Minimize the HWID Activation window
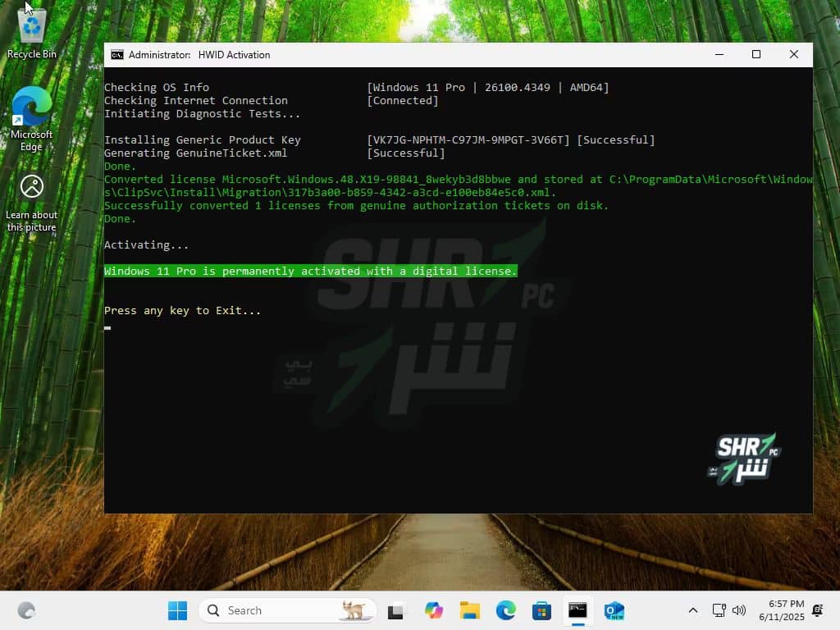Image resolution: width=840 pixels, height=630 pixels. (x=719, y=55)
